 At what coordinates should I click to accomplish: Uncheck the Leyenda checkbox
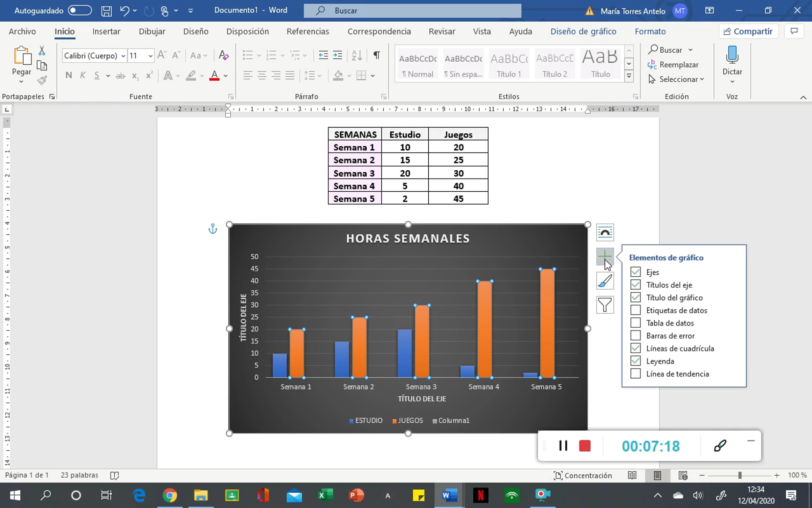[635, 361]
